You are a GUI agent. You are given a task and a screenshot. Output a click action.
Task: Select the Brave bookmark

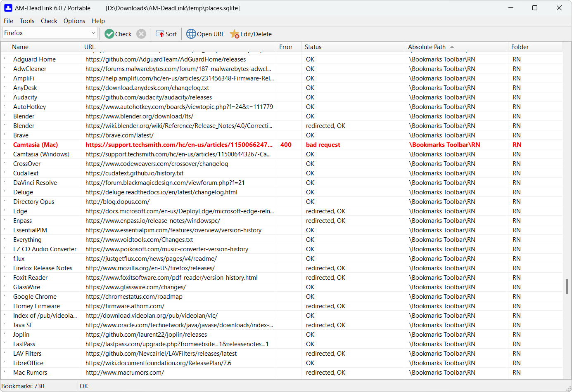21,135
